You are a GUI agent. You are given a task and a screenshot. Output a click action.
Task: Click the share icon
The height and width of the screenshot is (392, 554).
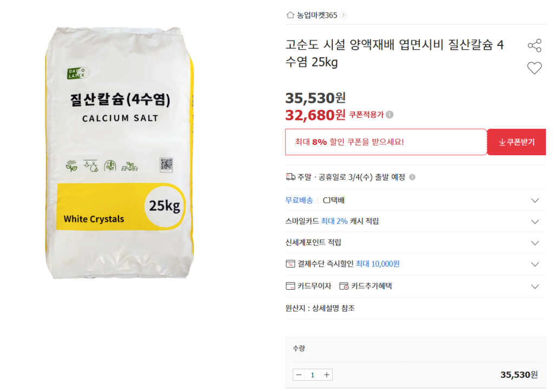[x=534, y=45]
